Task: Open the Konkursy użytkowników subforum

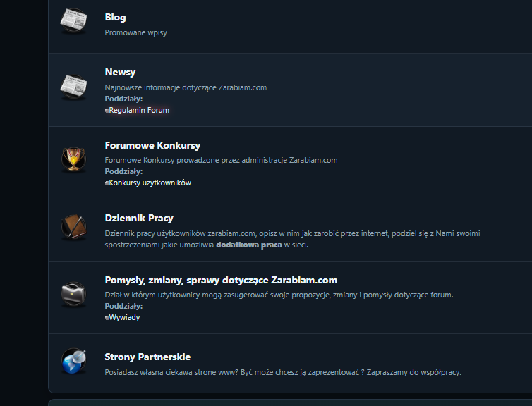Action: [150, 183]
